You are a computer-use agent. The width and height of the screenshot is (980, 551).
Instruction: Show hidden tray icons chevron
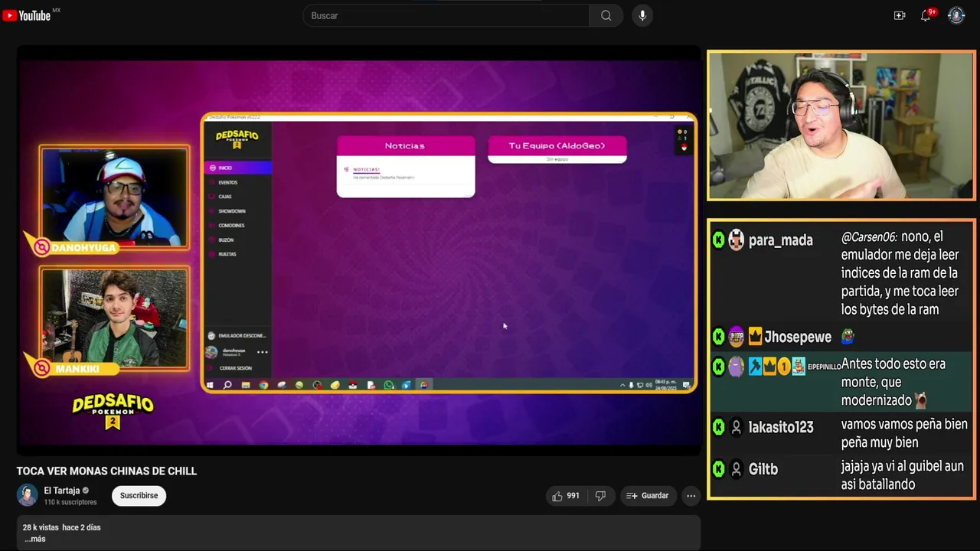tap(622, 385)
